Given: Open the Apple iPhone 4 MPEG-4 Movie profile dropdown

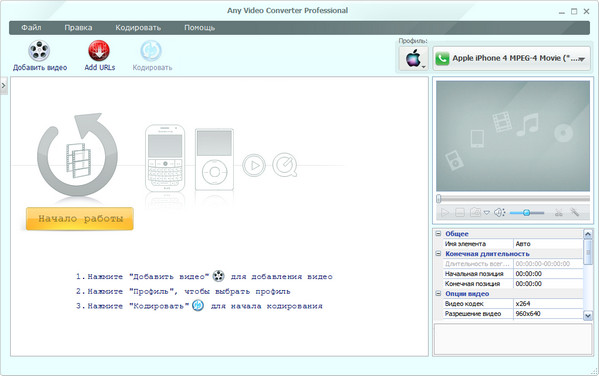Looking at the screenshot, I should point(512,58).
